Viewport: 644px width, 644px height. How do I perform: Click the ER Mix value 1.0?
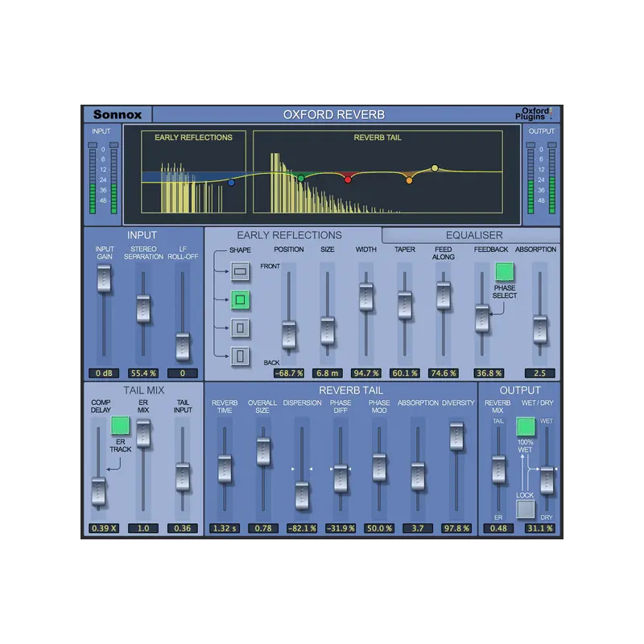click(x=143, y=529)
